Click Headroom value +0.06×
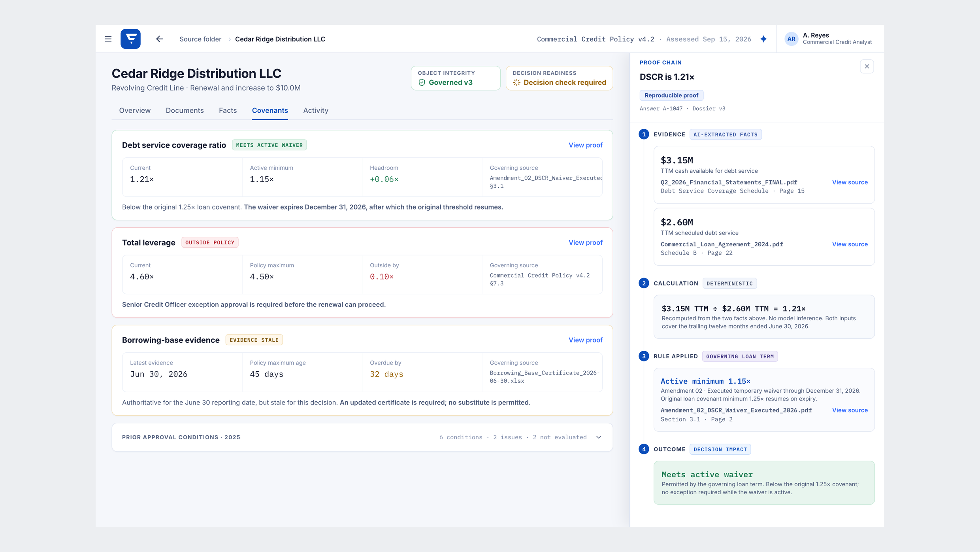This screenshot has width=980, height=552. click(x=384, y=179)
